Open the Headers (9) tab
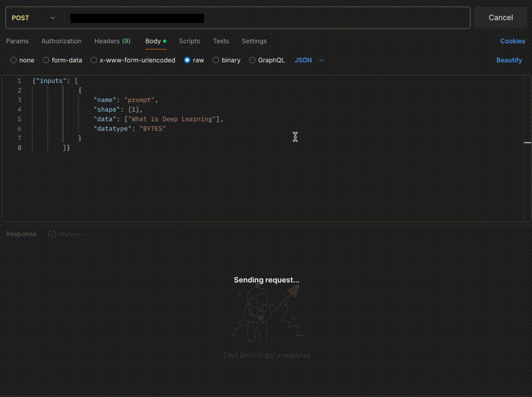This screenshot has width=532, height=397. (112, 41)
